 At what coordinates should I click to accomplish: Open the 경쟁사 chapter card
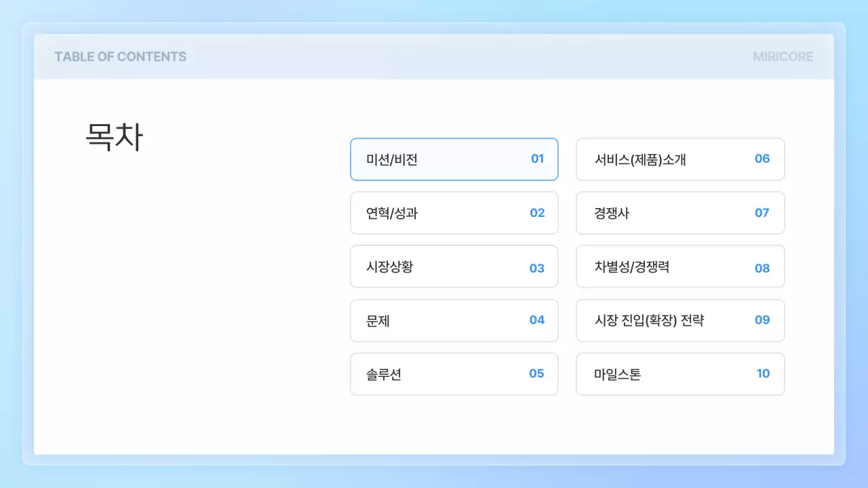(680, 213)
